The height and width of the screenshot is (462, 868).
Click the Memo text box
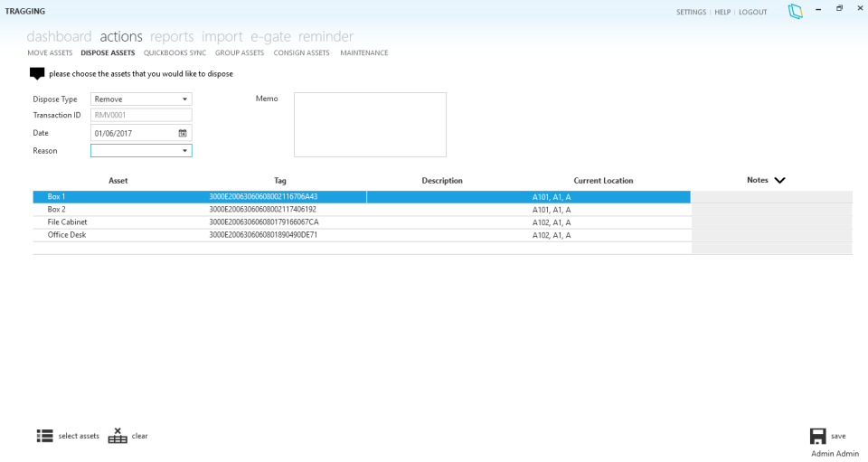(x=370, y=125)
